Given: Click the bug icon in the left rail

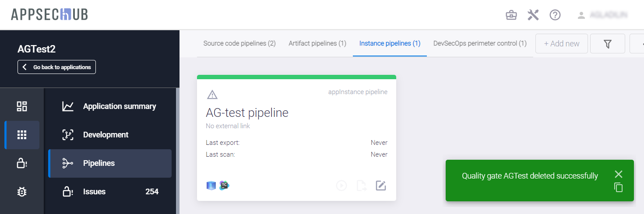Looking at the screenshot, I should [22, 192].
